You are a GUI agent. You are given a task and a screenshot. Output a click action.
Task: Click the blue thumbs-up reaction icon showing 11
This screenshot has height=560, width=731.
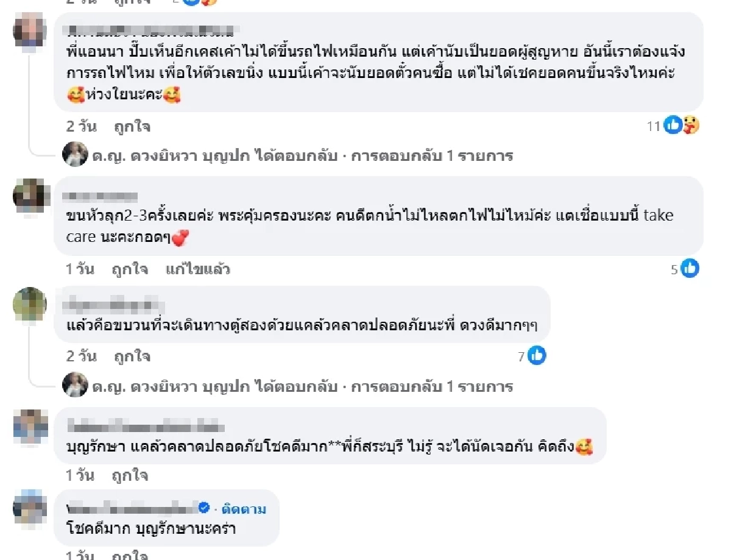pos(673,126)
